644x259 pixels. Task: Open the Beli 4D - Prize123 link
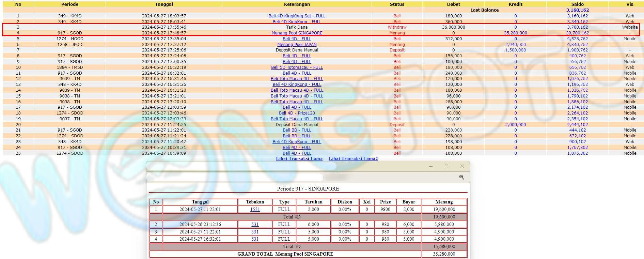coord(297,113)
